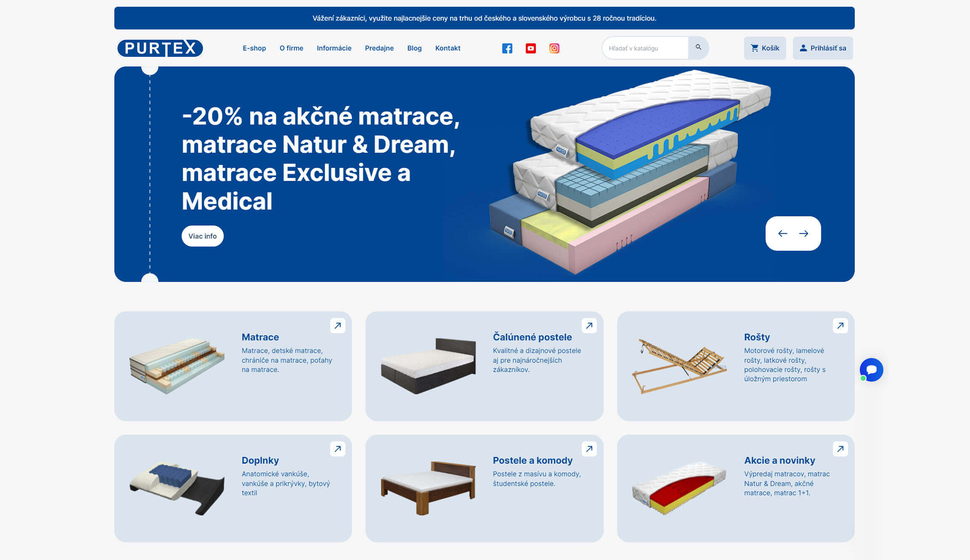Open the Informácie menu item
Image resolution: width=970 pixels, height=560 pixels.
click(x=334, y=48)
